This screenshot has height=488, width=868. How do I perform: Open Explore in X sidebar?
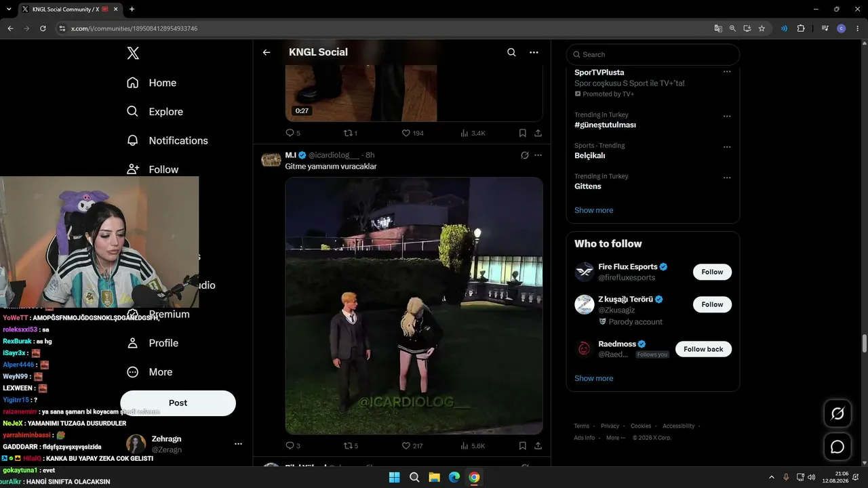[155, 112]
